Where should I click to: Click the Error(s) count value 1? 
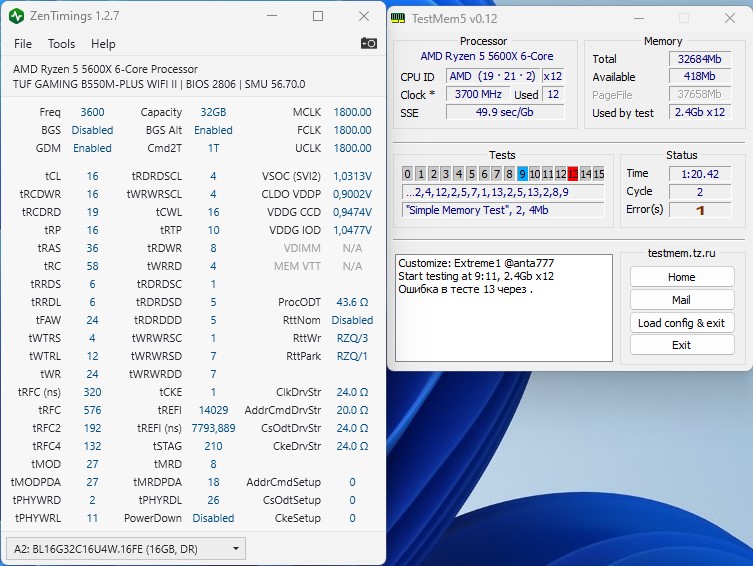(x=700, y=210)
